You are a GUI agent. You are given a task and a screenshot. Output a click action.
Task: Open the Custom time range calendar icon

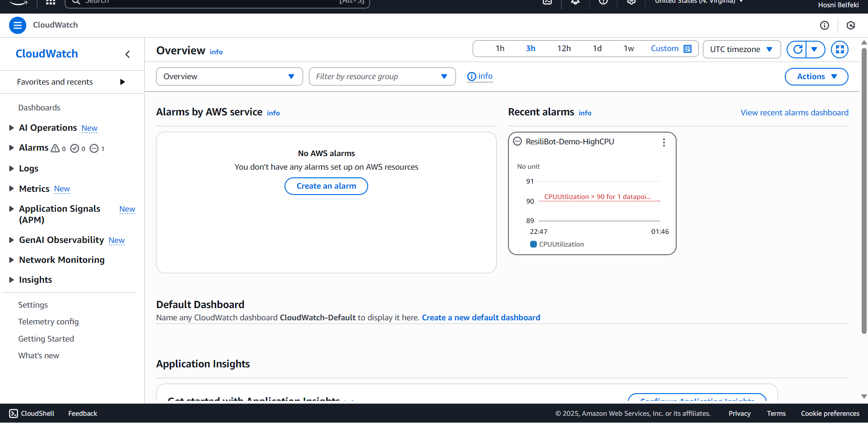tap(688, 49)
